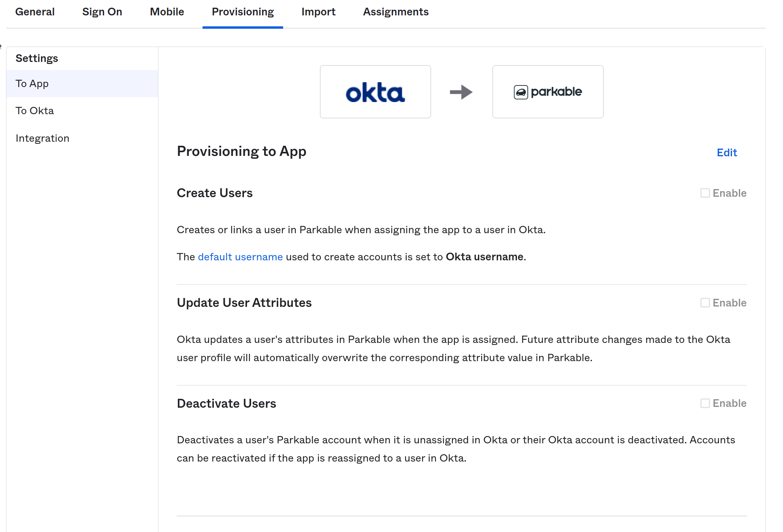Viewport: 783px width, 532px height.
Task: Click the Create Users heading
Action: coord(215,193)
